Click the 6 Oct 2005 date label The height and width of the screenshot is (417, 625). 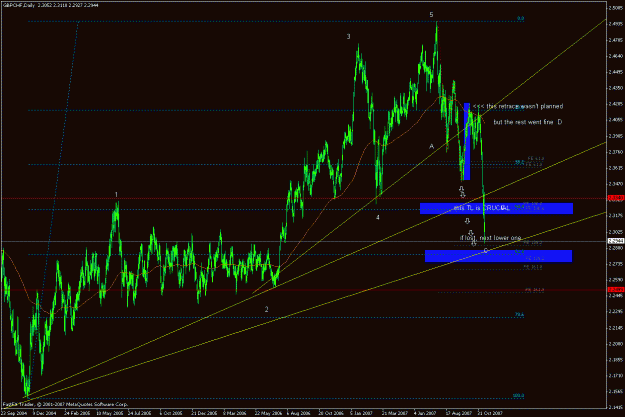click(x=171, y=413)
